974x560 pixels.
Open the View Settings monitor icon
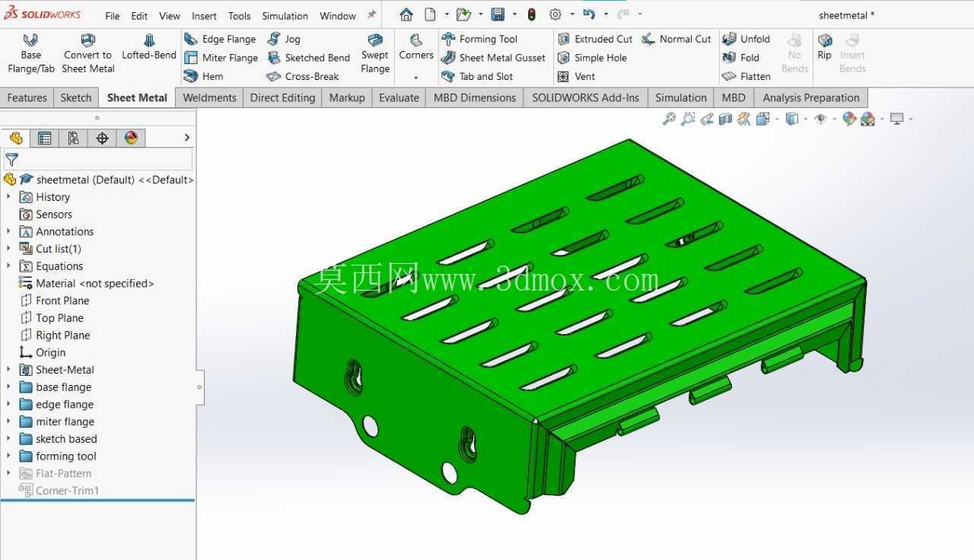point(897,119)
